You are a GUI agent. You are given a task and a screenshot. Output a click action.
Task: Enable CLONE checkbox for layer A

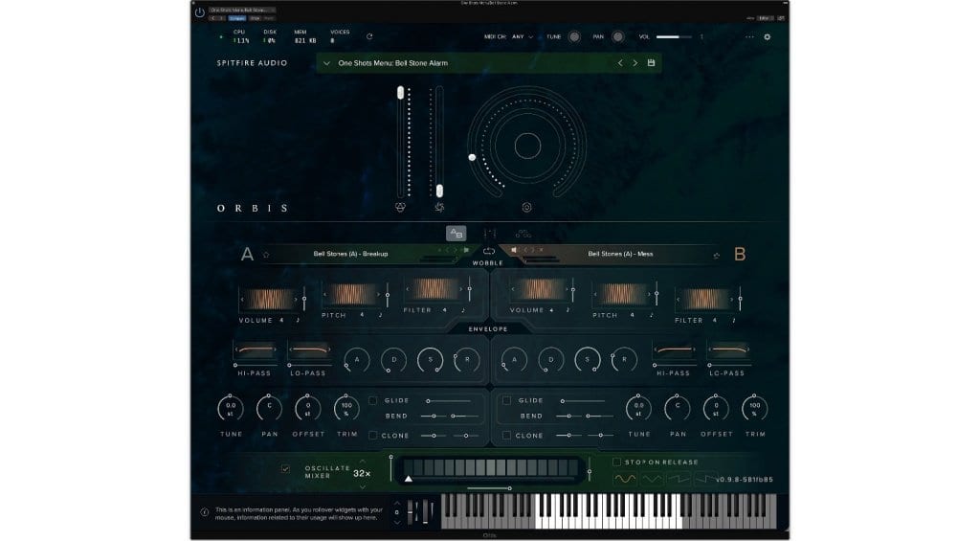click(373, 436)
